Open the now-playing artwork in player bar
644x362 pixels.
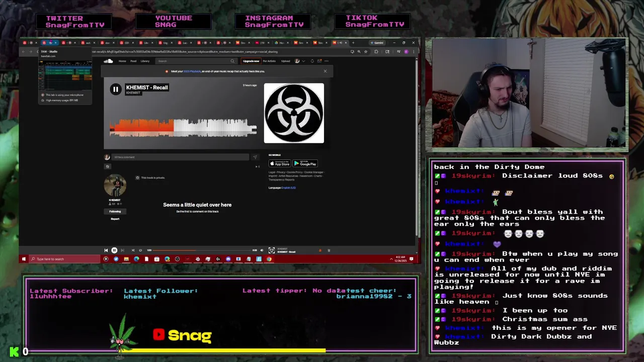point(272,250)
